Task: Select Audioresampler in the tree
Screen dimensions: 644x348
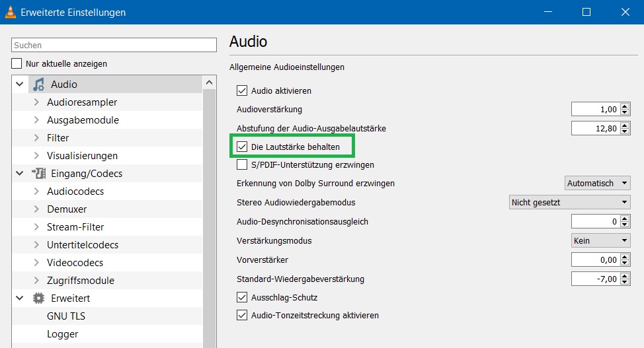Action: click(x=82, y=102)
